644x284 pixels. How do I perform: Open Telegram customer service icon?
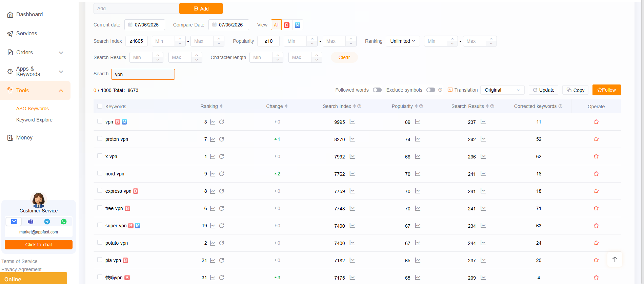(47, 222)
